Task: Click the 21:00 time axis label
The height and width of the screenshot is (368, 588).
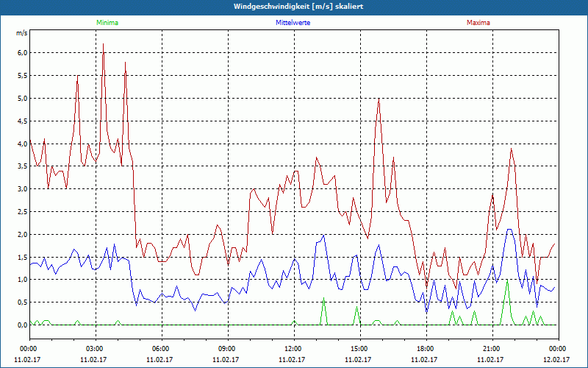Action: (492, 349)
